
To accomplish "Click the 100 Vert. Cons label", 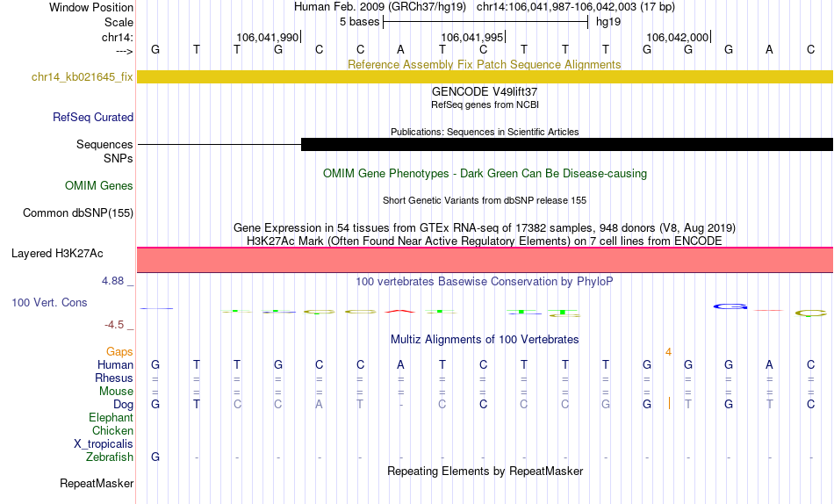I will 49,302.
